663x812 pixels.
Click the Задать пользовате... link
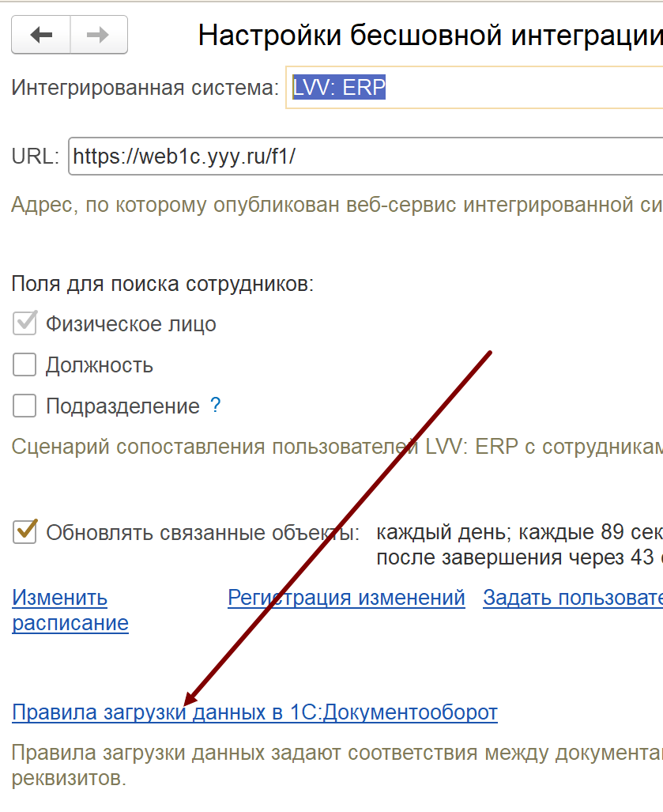[572, 598]
